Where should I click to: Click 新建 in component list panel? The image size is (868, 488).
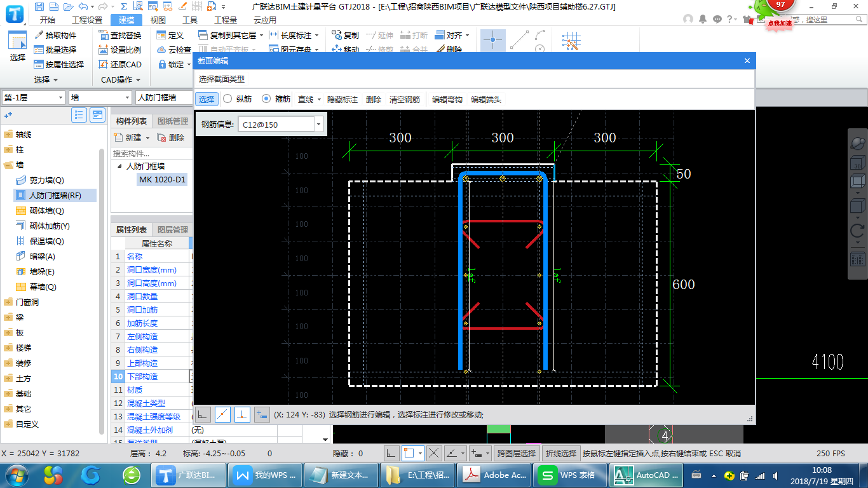point(128,137)
